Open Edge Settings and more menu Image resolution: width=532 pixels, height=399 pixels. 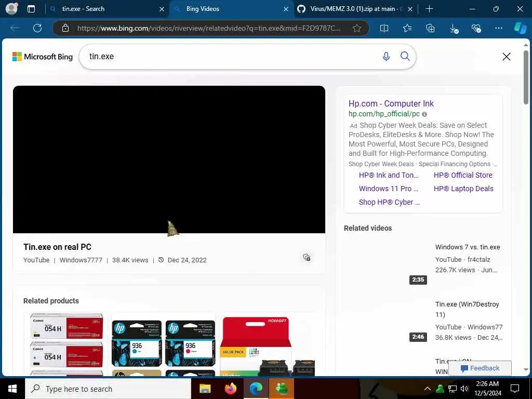(x=498, y=28)
